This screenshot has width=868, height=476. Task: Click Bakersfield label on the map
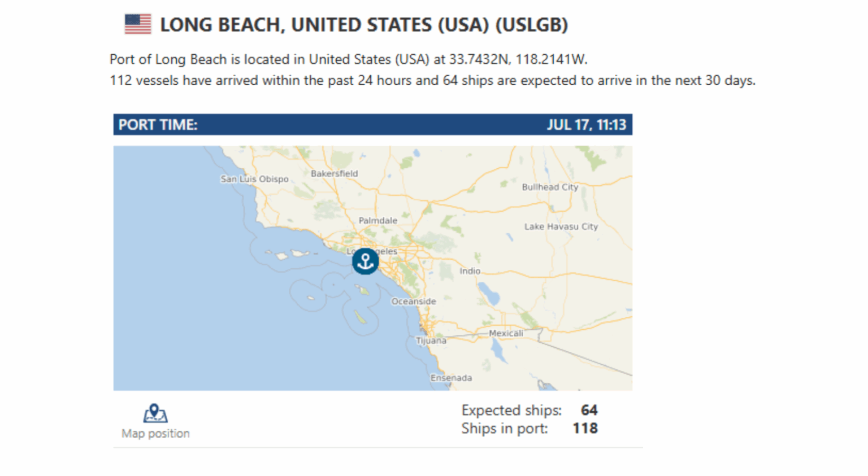point(334,173)
